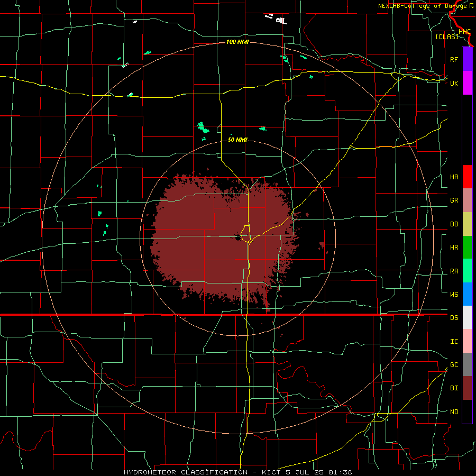Click the [CLAS] unit label
The height and width of the screenshot is (476, 476).
pyautogui.click(x=447, y=36)
